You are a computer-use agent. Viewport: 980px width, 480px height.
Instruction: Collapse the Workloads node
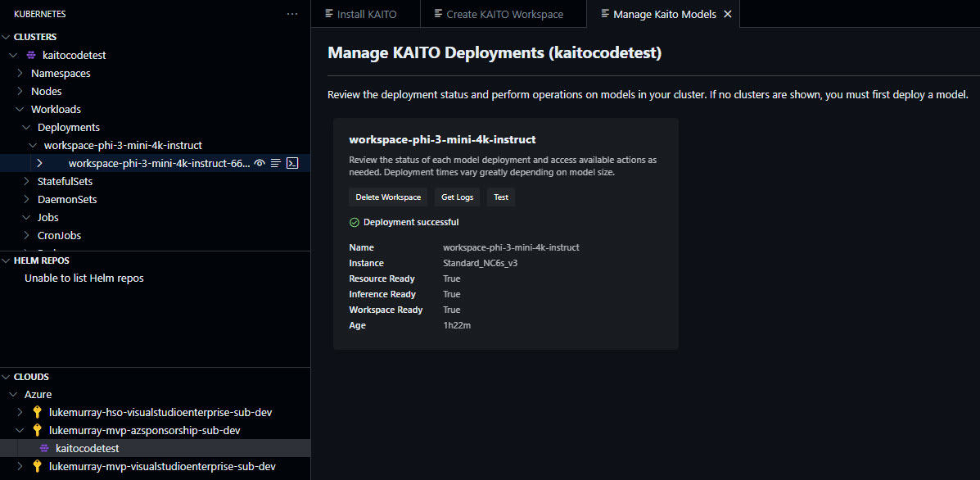click(20, 110)
